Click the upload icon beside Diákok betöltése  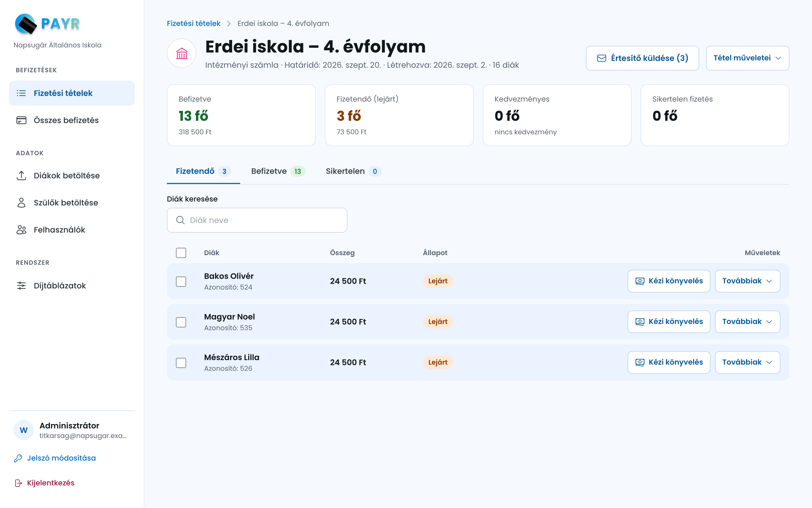tap(21, 175)
